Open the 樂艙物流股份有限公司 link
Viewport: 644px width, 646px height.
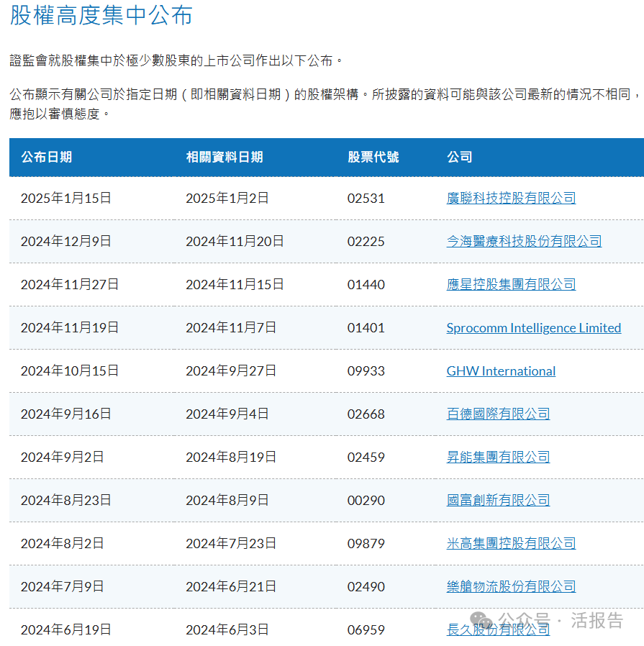[x=511, y=587]
